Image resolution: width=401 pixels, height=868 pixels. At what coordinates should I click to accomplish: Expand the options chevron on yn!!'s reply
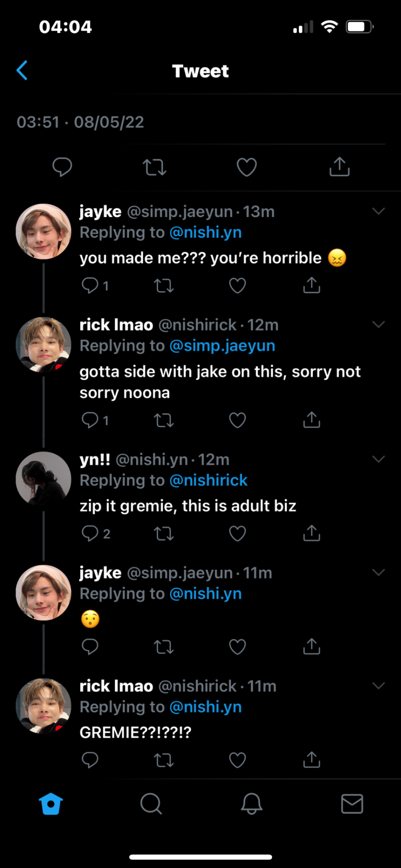[x=378, y=459]
